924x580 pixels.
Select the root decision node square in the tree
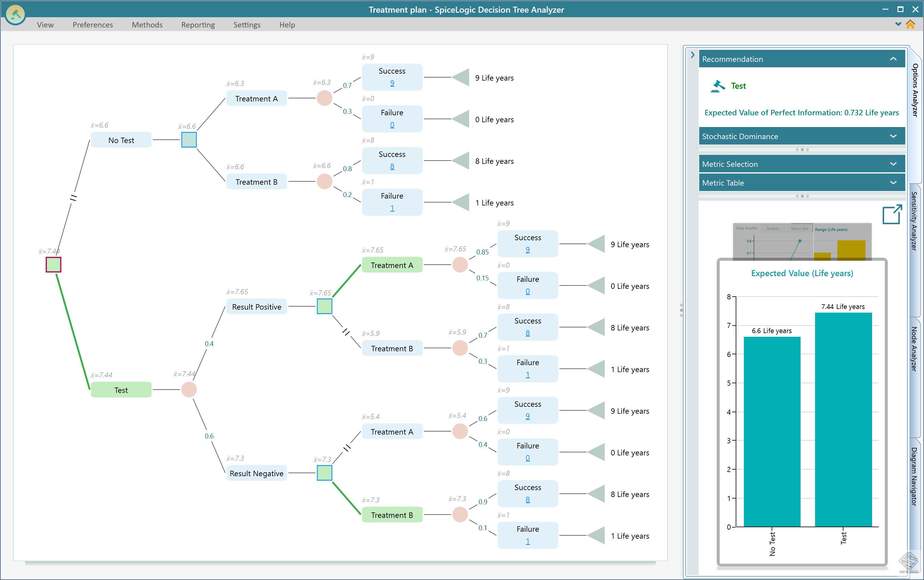[x=53, y=264]
